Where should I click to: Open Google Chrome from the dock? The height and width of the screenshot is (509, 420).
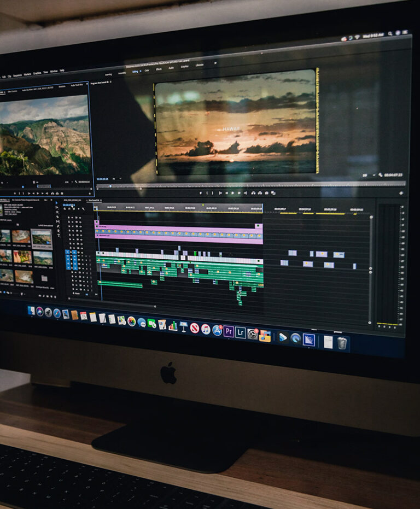pyautogui.click(x=131, y=321)
